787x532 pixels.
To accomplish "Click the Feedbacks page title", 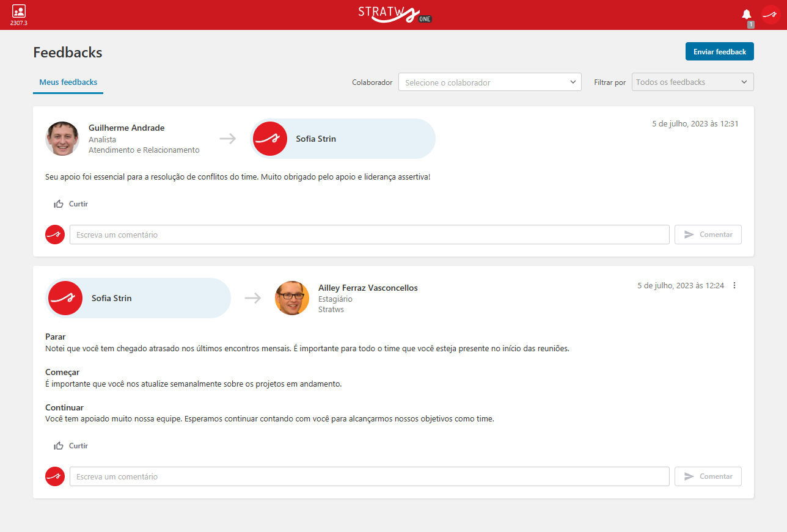I will coord(68,53).
